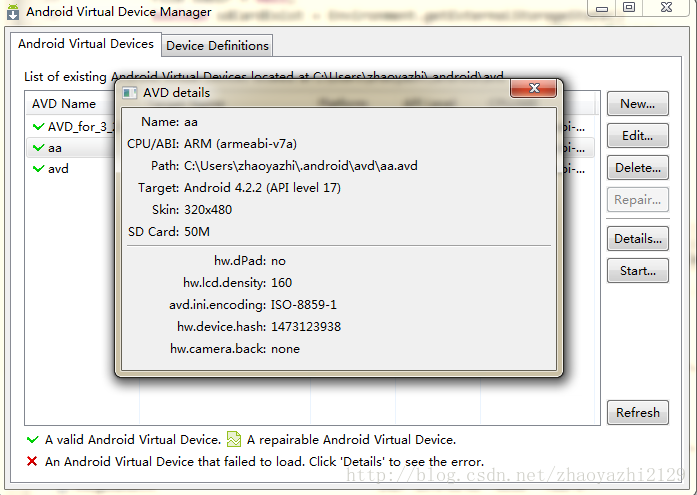Click the Edit... button
Viewport: 697px width, 495px height.
[x=637, y=136]
